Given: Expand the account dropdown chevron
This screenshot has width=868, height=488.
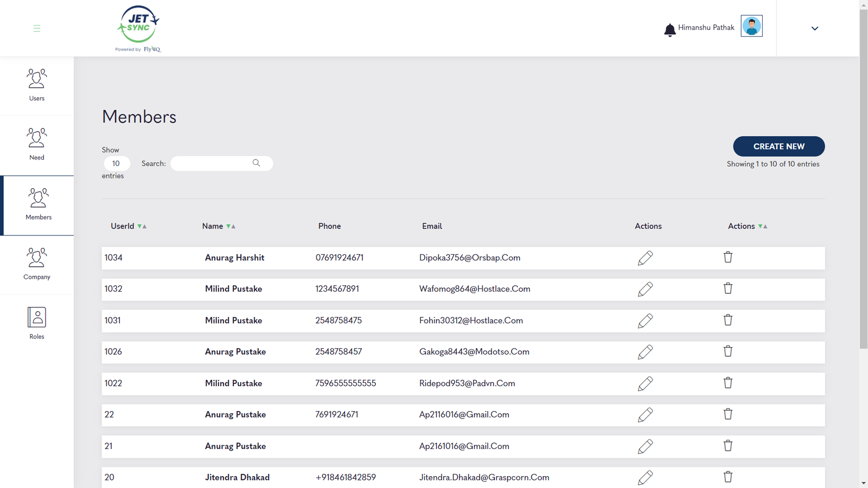Looking at the screenshot, I should pyautogui.click(x=815, y=28).
